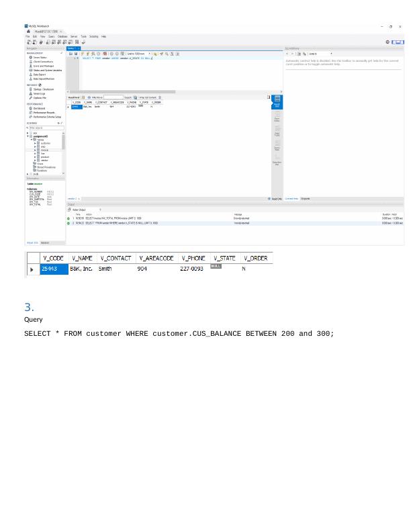411x532 pixels.
Task: Open the Action Output dropdown
Action: [101, 210]
